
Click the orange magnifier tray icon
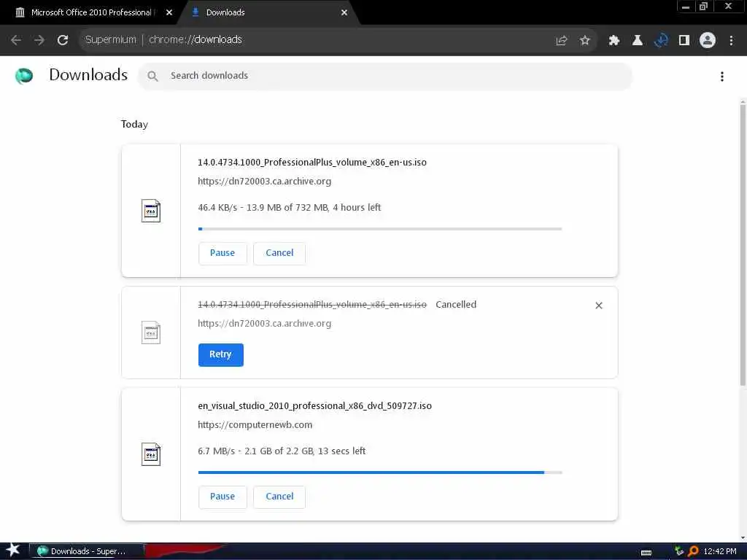693,551
